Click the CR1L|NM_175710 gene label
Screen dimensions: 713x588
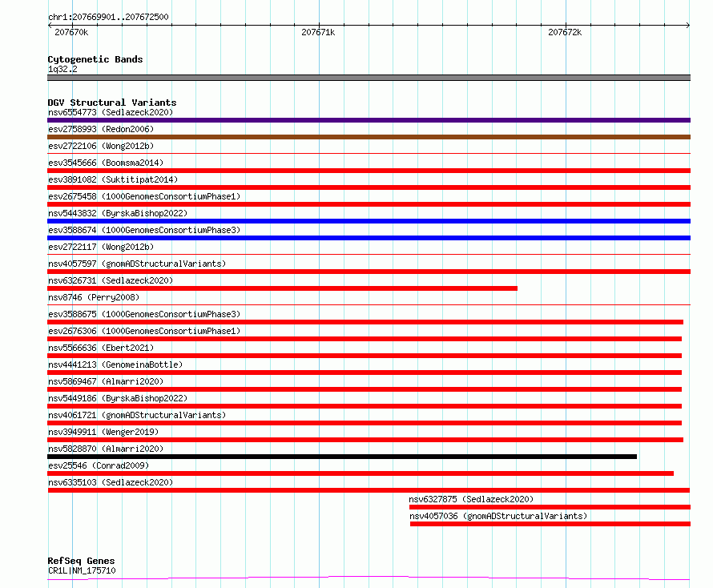(x=82, y=570)
